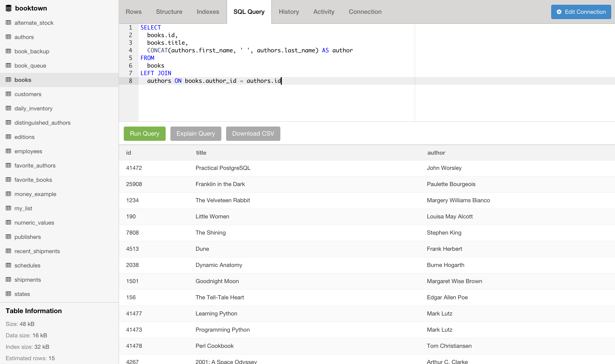The image size is (615, 364).
Task: Click the table icon beside editions
Action: [9, 137]
